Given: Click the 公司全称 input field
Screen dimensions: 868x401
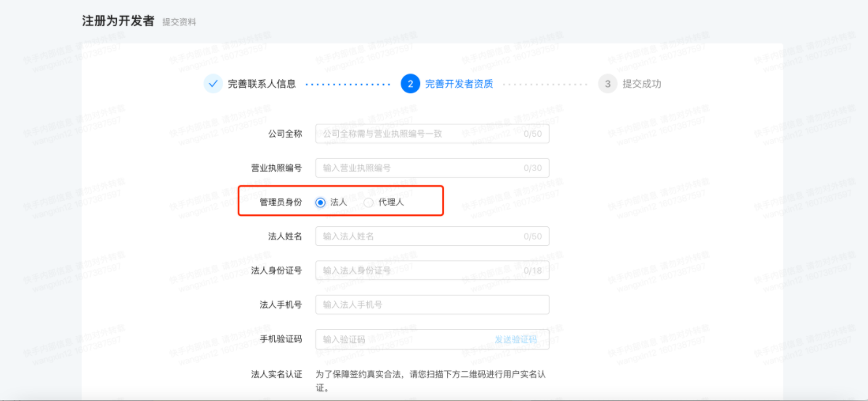Looking at the screenshot, I should click(x=433, y=133).
